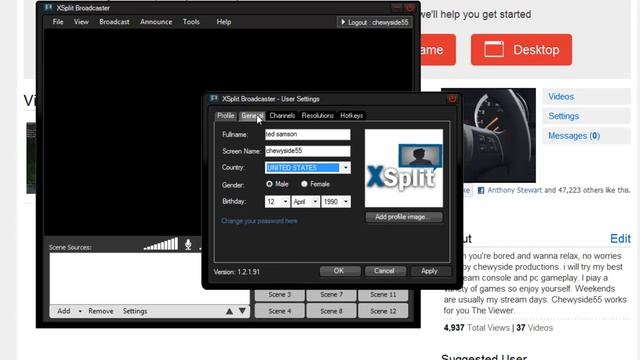
Task: Switch to the Channels tab
Action: [x=282, y=116]
